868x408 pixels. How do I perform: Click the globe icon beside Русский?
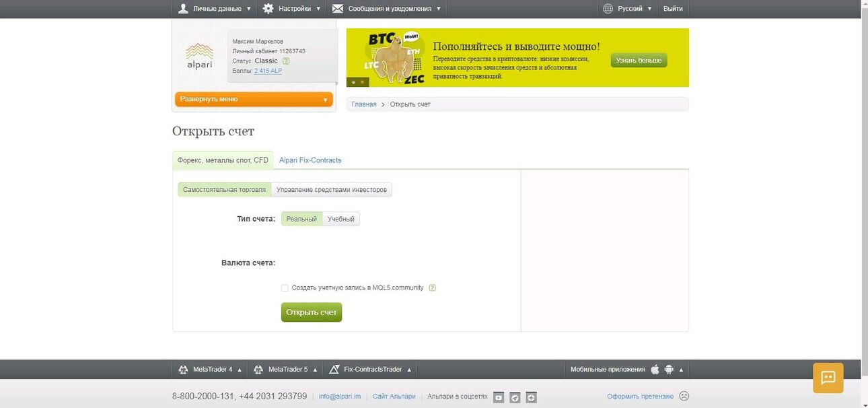pyautogui.click(x=608, y=9)
